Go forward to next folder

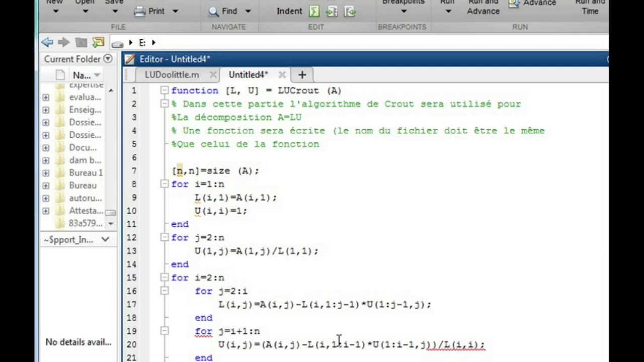point(63,43)
